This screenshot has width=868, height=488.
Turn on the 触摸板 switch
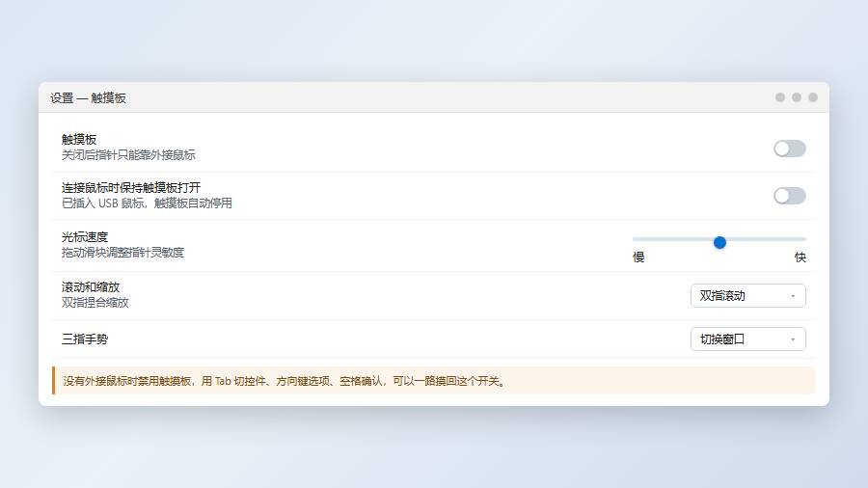coord(789,149)
